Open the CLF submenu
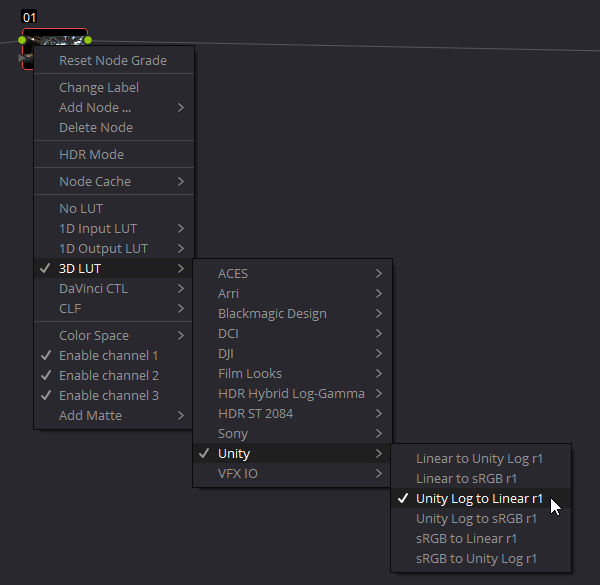Screen dimensions: 600x585 (x=114, y=308)
